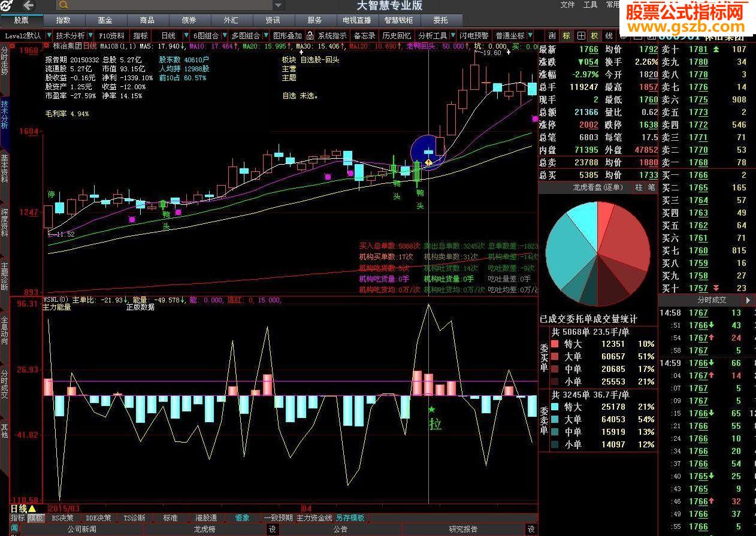Select the BS决策 bottom tab
Viewport: 756px width, 536px height.
62,518
